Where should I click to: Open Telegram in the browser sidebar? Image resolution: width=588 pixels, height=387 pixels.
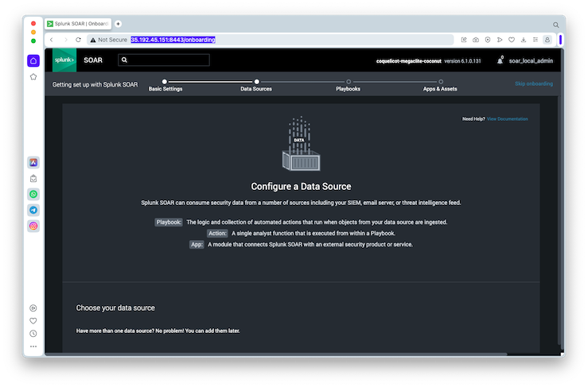click(33, 210)
